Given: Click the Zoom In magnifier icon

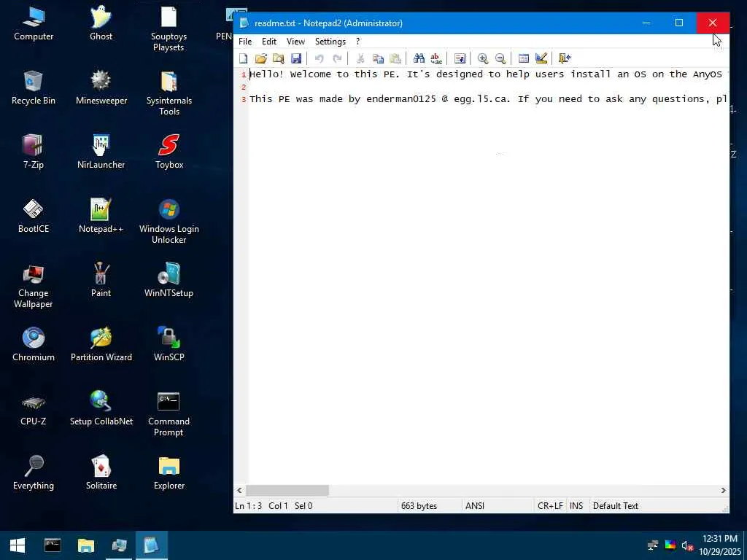Looking at the screenshot, I should (483, 58).
